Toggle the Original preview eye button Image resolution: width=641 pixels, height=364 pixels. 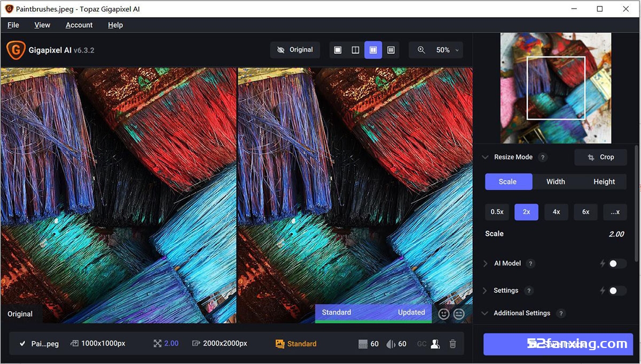tap(295, 50)
